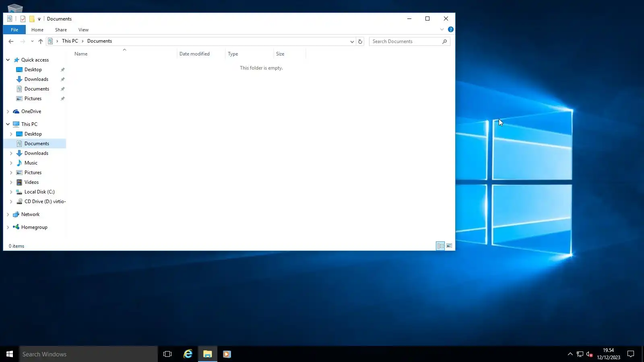
Task: Open the address bar previous locations dropdown
Action: coord(352,41)
